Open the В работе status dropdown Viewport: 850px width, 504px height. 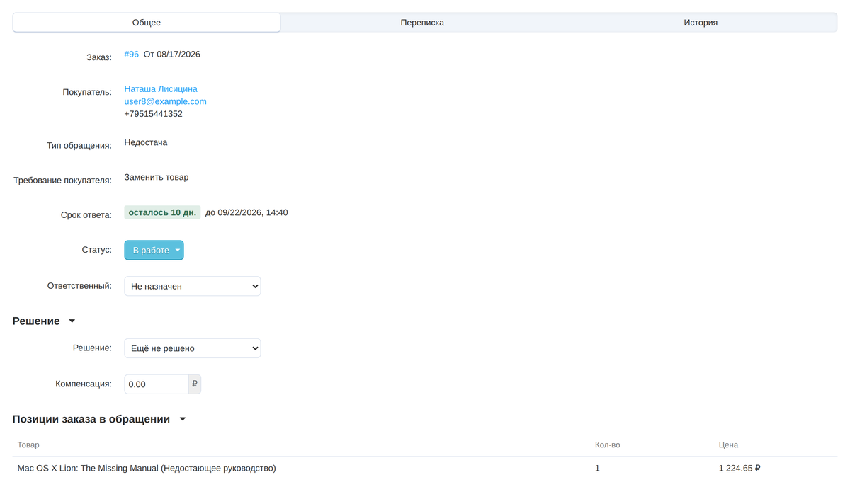pos(154,251)
